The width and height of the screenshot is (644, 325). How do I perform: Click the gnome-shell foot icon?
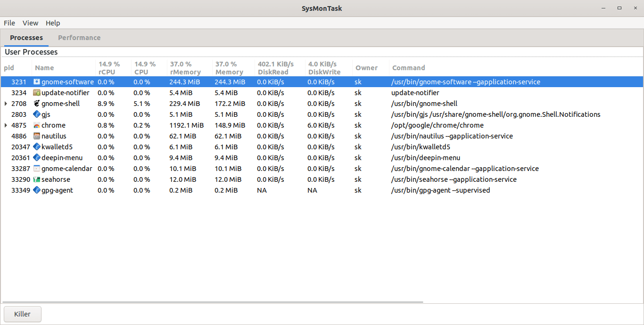click(37, 104)
